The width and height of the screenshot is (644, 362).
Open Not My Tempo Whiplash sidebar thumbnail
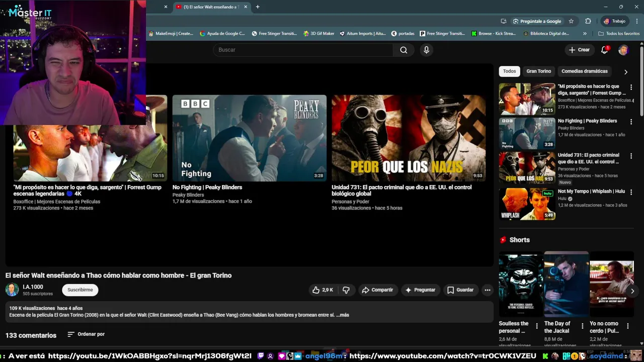point(527,204)
